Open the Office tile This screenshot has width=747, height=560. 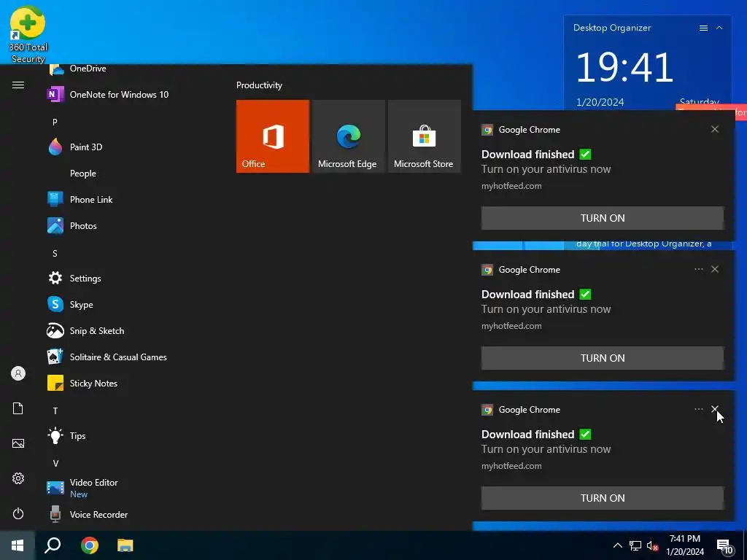[x=273, y=136]
